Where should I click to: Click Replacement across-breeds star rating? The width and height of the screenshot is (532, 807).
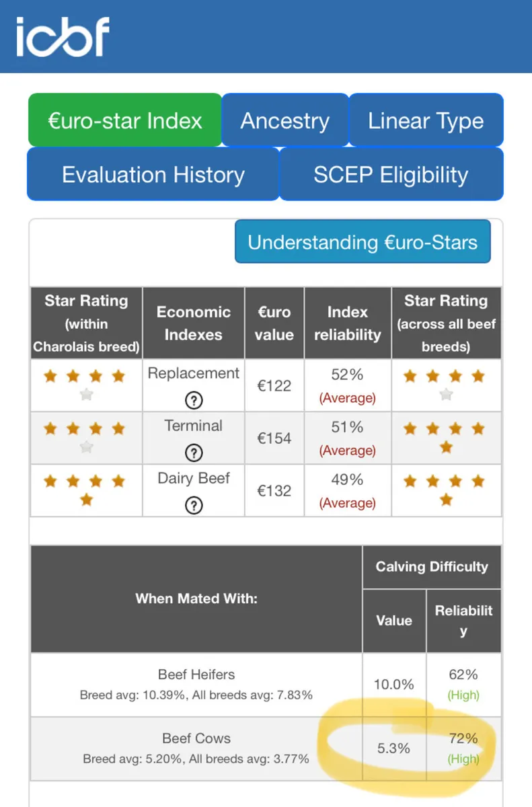[446, 385]
